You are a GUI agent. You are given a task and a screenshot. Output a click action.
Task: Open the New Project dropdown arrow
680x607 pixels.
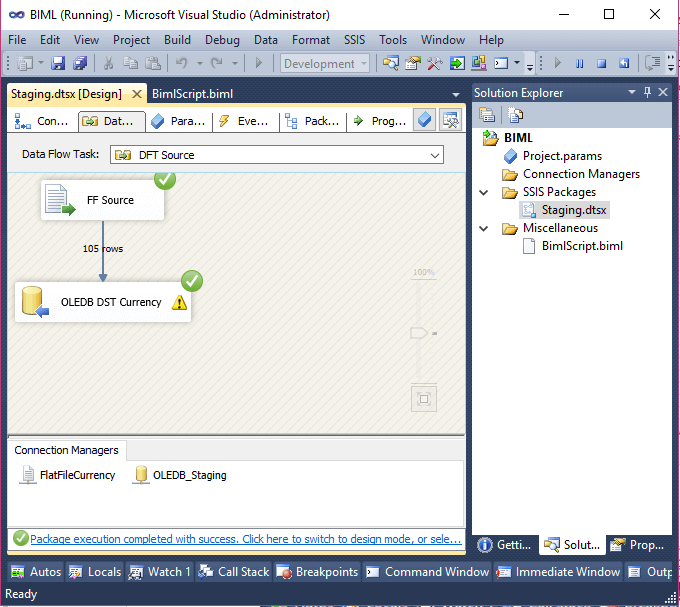41,63
